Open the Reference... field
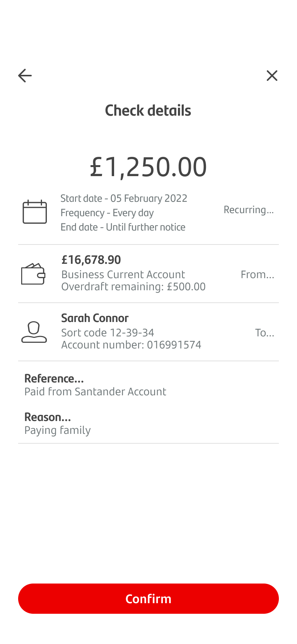Viewport: 297px width, 644px height. 54,379
